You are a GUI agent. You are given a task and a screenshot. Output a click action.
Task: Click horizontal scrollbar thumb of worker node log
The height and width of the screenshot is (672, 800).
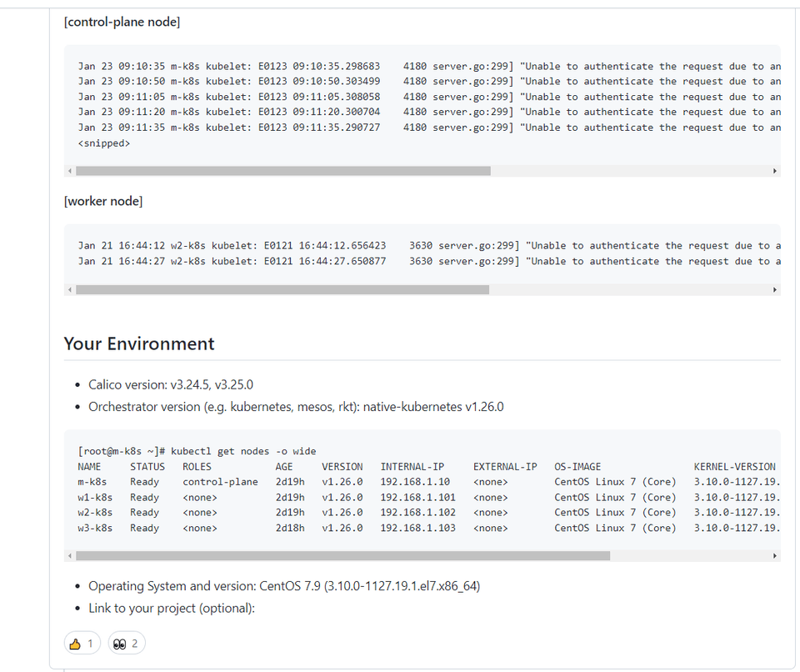(x=282, y=290)
